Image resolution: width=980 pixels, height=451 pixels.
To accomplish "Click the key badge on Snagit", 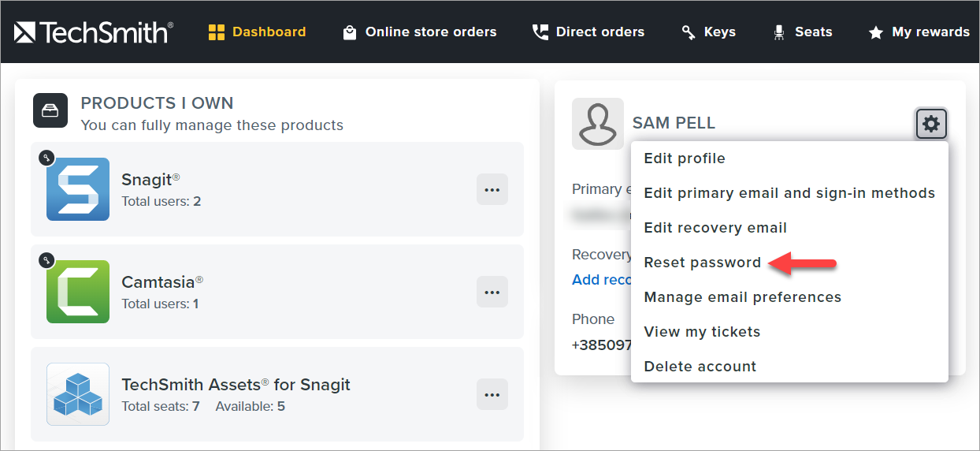I will click(46, 158).
